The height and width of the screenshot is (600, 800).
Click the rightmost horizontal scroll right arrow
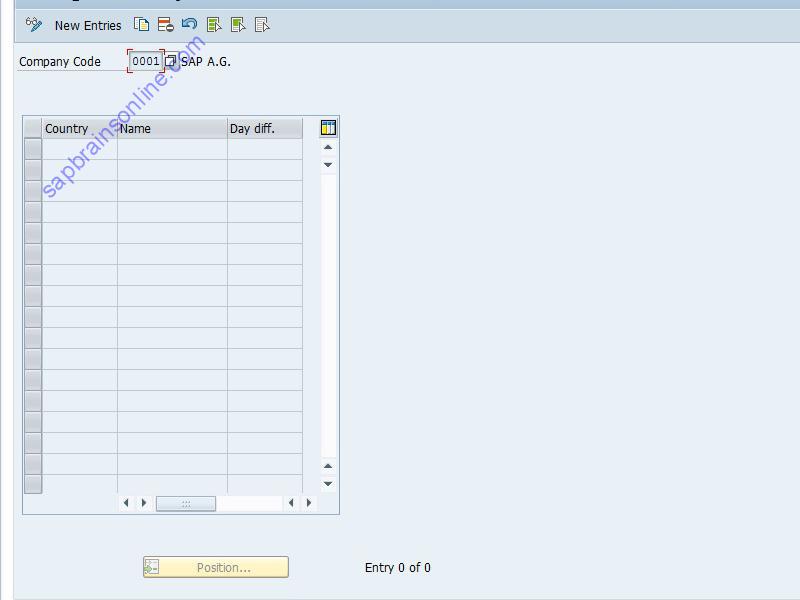[x=309, y=503]
